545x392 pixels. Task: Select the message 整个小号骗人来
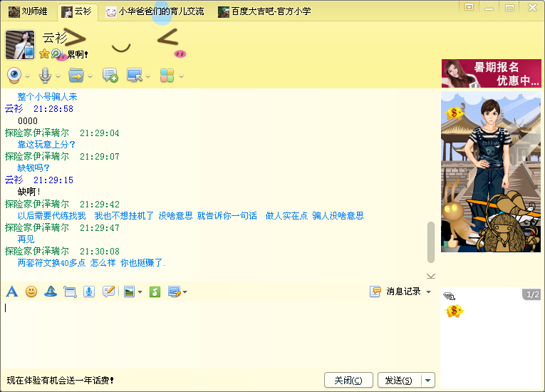pos(47,97)
